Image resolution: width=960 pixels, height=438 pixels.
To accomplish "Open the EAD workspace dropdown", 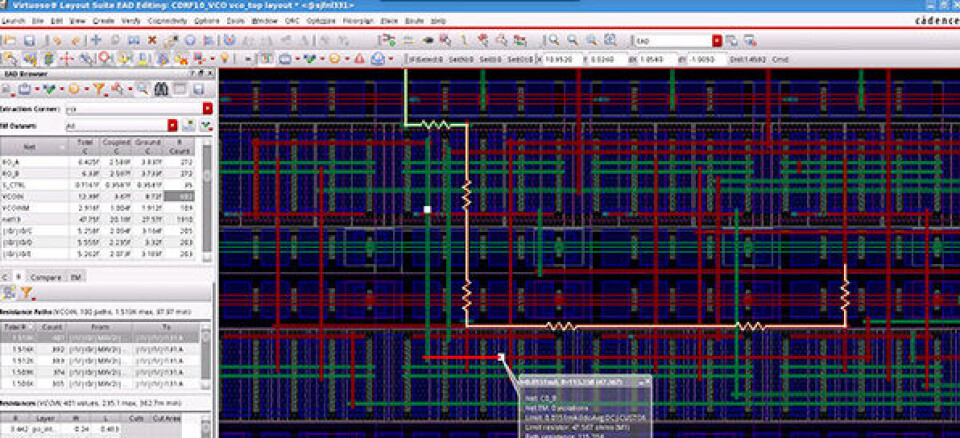I will pyautogui.click(x=717, y=40).
